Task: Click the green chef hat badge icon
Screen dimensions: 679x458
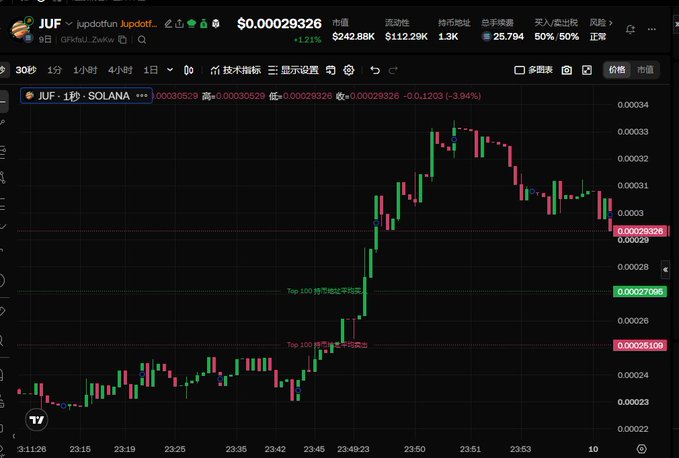Action: (191, 23)
